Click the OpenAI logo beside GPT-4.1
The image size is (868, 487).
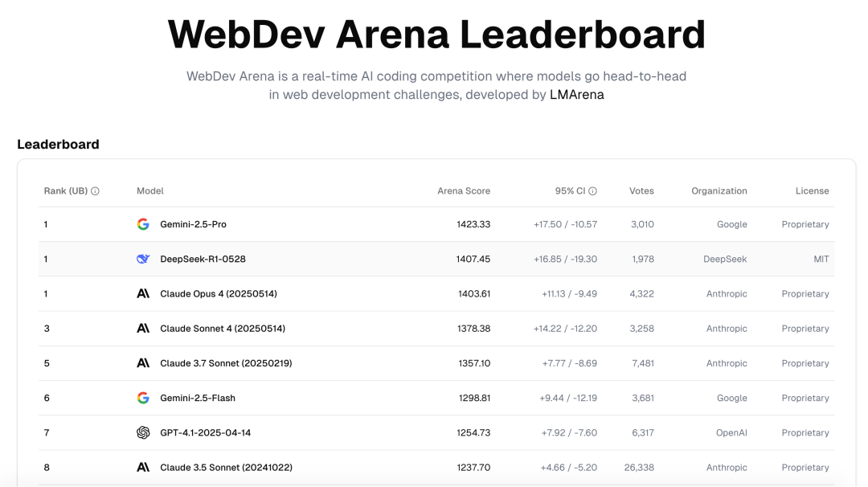pos(143,433)
